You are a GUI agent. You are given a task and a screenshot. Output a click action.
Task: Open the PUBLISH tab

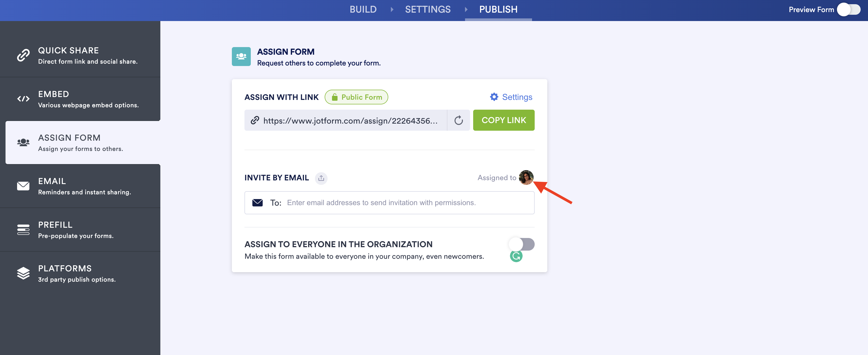498,9
